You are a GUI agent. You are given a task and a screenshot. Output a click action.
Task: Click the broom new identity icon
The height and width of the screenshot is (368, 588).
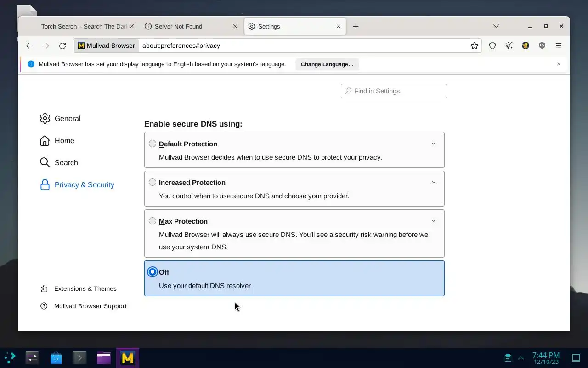(509, 46)
